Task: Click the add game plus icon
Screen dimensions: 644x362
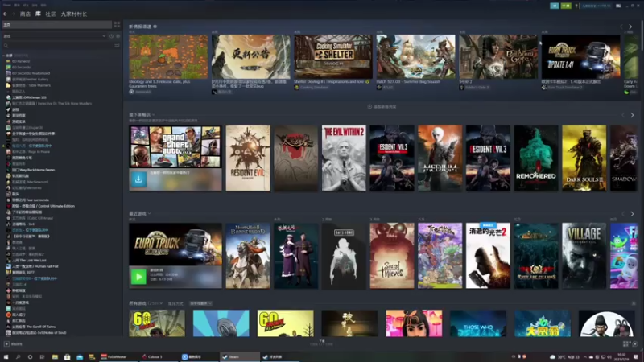Action: click(x=6, y=344)
